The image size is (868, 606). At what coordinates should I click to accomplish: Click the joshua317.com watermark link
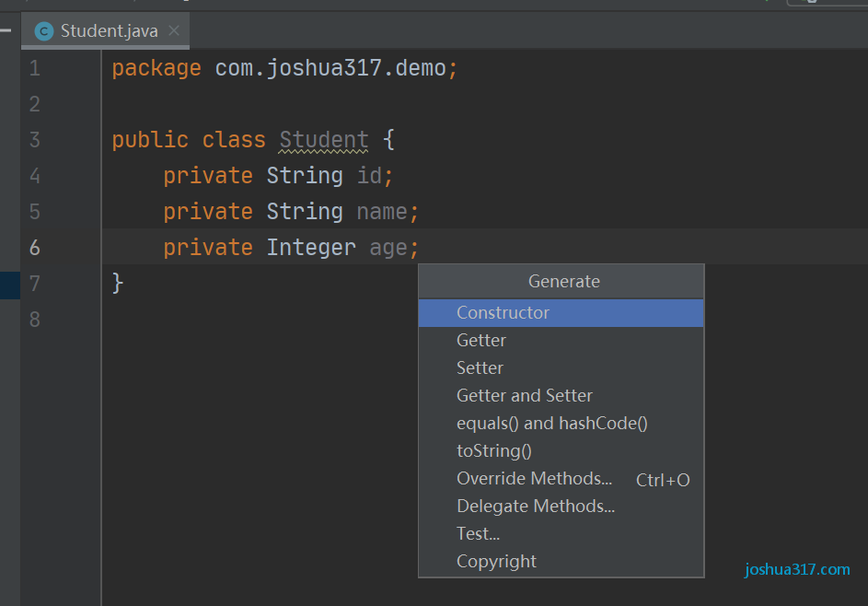point(797,569)
